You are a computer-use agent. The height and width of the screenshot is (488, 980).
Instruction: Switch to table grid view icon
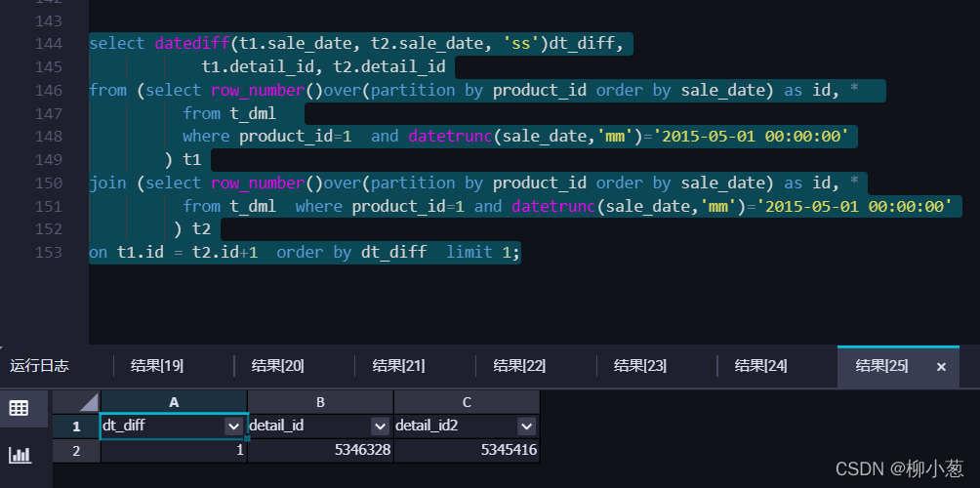tap(19, 409)
